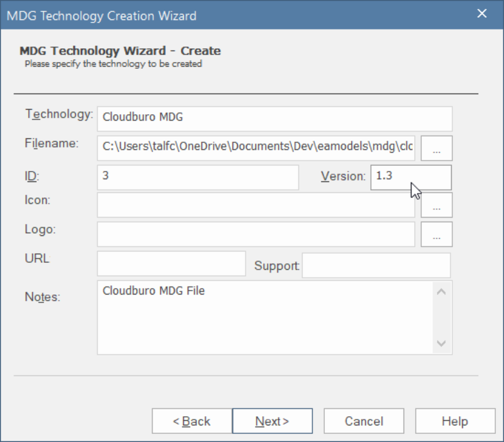Click the Notes scrollbar down arrow
Image resolution: width=504 pixels, height=442 pixels.
click(x=441, y=343)
